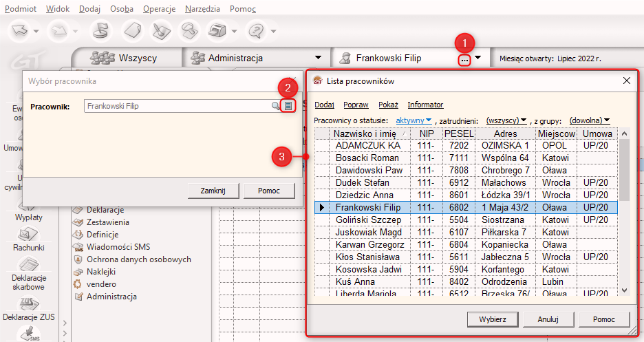Click the ellipsis button next to Frankowski Filip
The image size is (644, 342).
[x=464, y=61]
